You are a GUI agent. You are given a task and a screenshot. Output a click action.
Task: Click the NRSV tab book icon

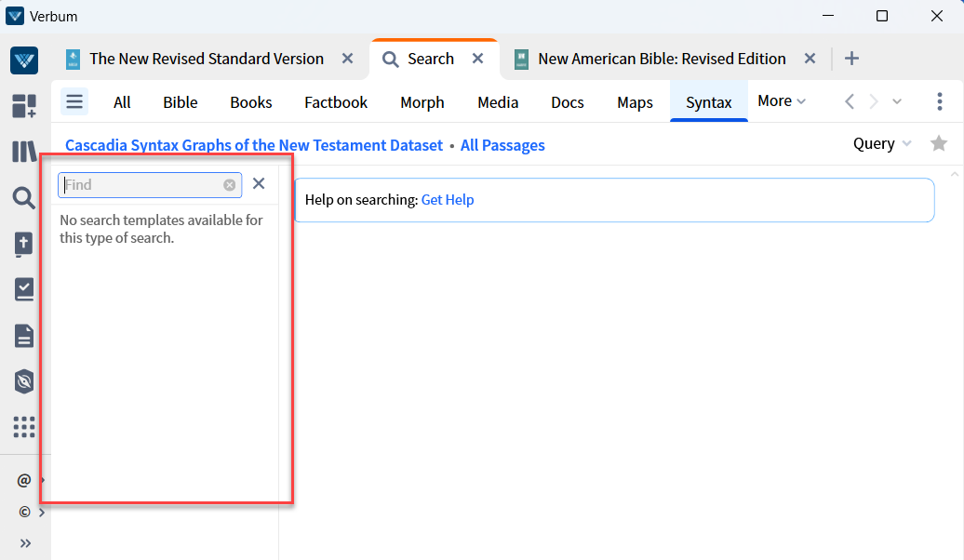click(x=73, y=59)
